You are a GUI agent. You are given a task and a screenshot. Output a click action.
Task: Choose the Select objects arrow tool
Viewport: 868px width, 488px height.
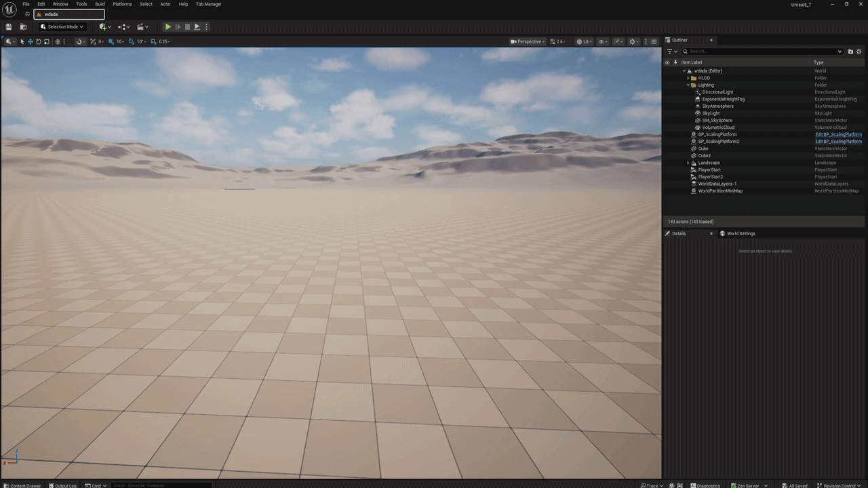pyautogui.click(x=22, y=41)
